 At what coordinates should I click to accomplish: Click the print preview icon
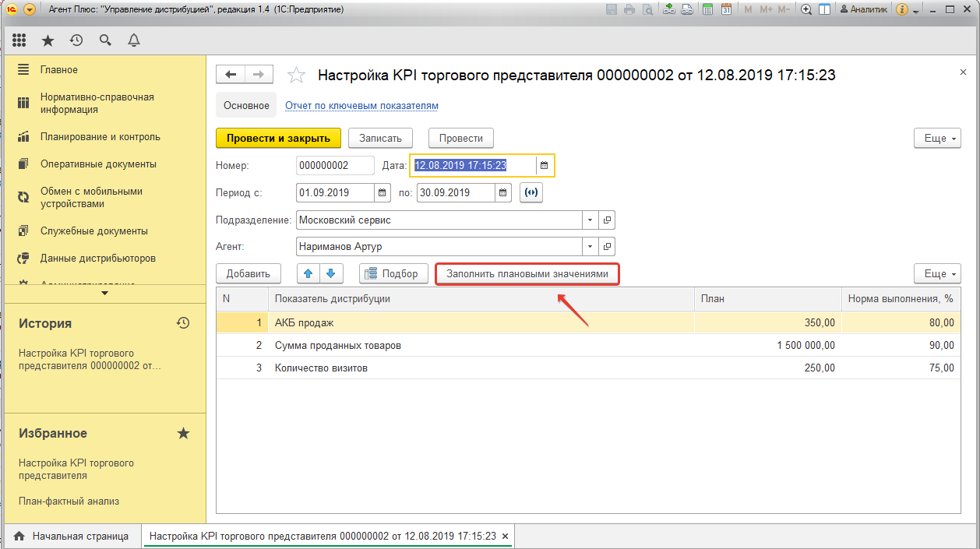pos(648,9)
